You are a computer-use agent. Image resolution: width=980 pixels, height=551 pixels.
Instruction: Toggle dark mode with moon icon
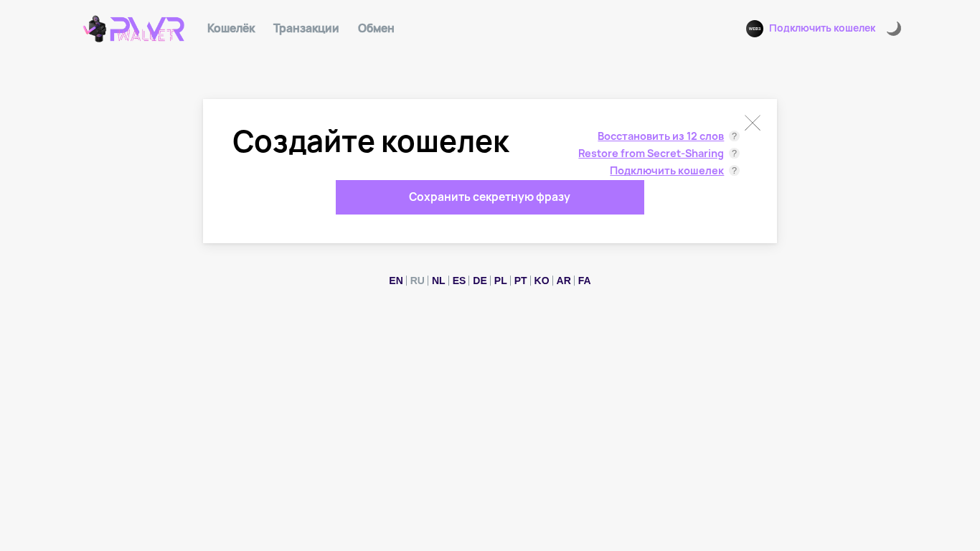(x=893, y=29)
